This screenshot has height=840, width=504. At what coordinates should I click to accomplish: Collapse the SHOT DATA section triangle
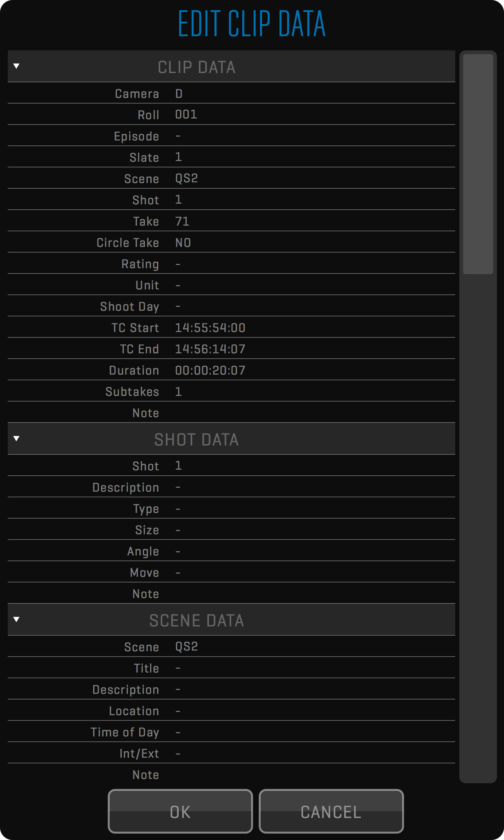pyautogui.click(x=16, y=438)
